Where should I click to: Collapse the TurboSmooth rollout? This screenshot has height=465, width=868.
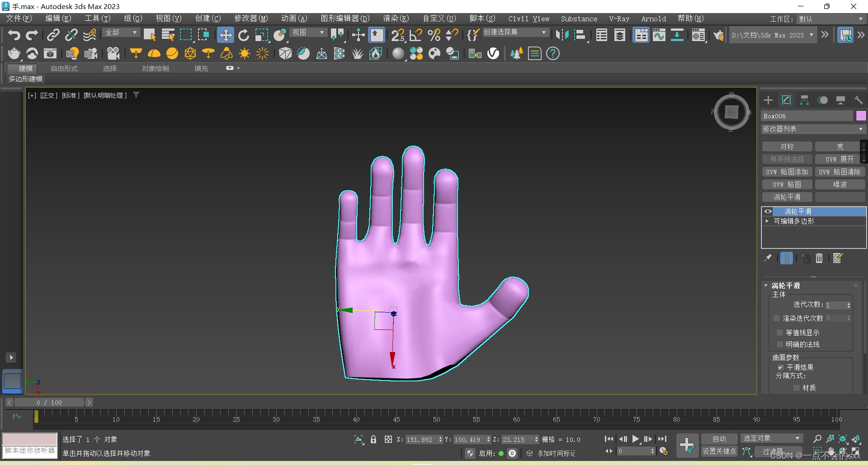point(766,286)
